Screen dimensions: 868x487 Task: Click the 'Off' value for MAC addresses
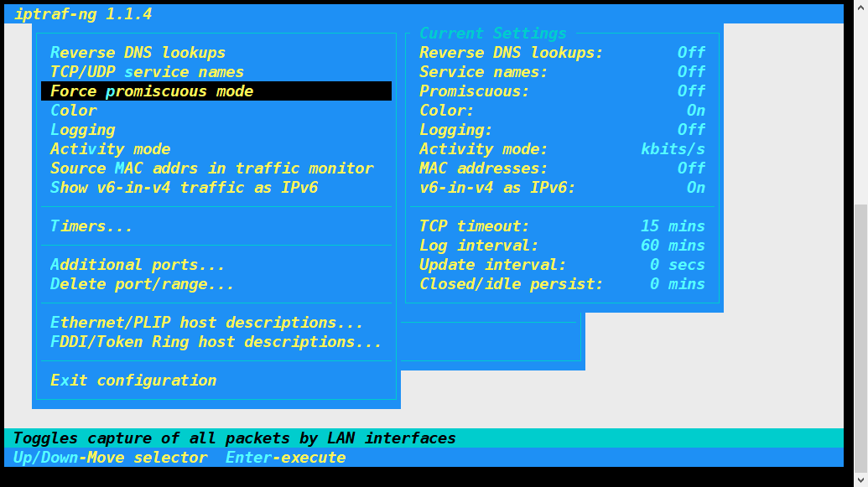691,168
